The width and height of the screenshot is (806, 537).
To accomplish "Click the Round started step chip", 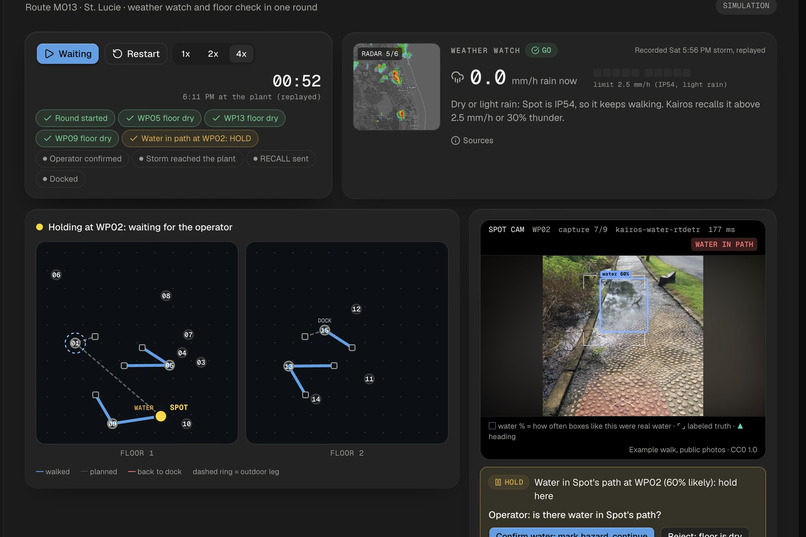I will (76, 118).
